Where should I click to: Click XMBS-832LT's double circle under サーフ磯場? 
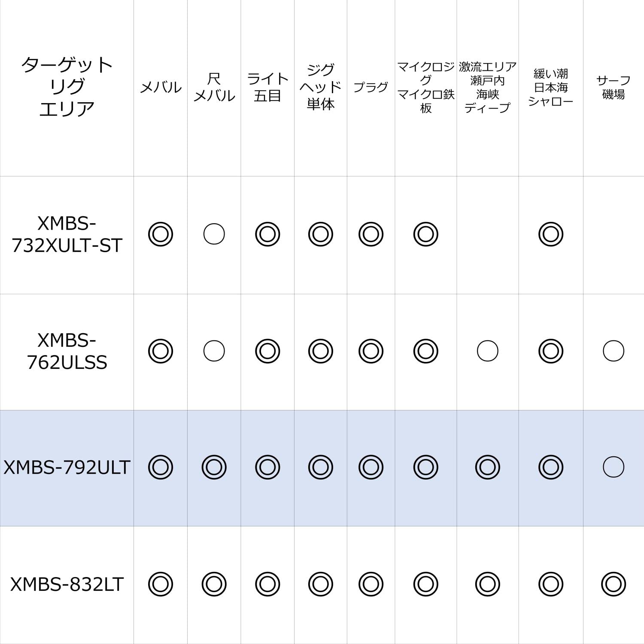tap(613, 584)
